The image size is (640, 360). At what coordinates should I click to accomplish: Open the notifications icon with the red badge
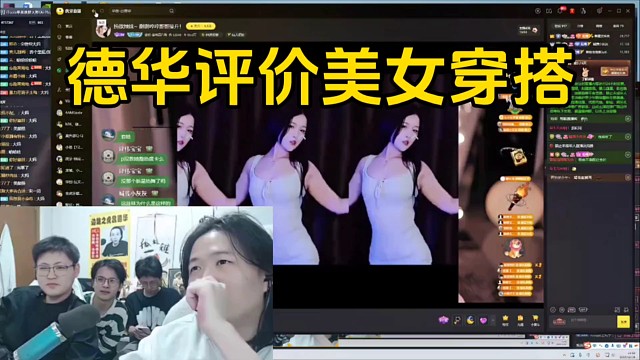coord(561,11)
